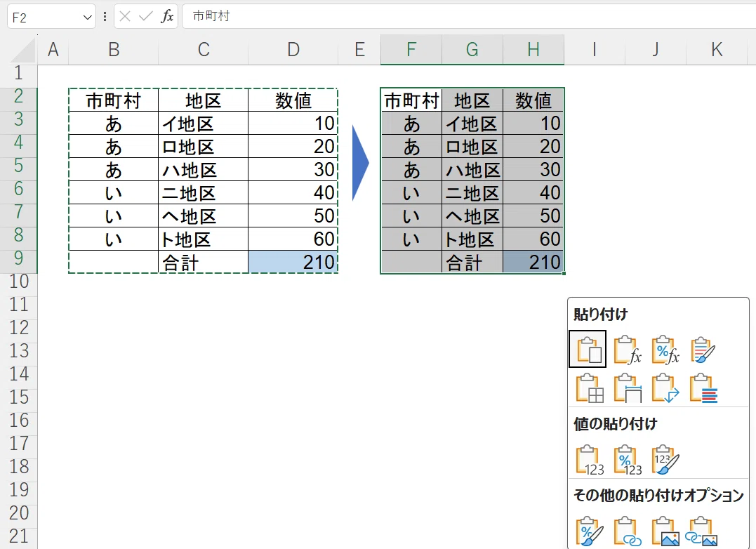Select Paste Formatting only icon
This screenshot has width=756, height=549.
(589, 531)
